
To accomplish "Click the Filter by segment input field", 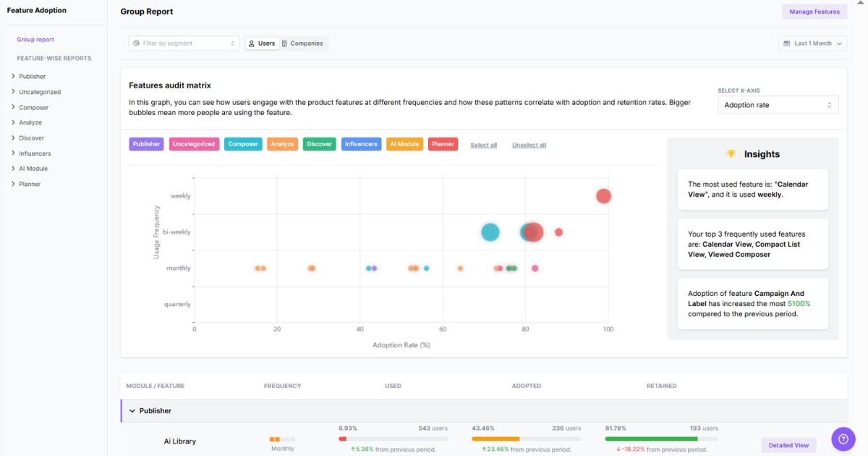I will [184, 43].
